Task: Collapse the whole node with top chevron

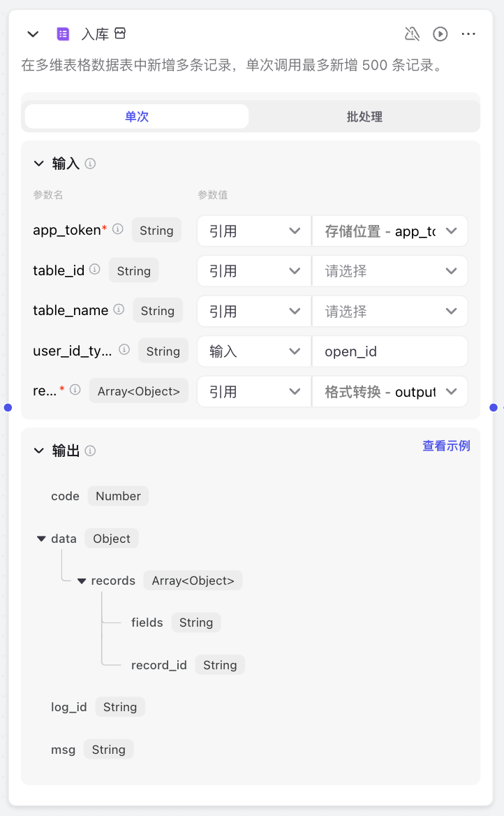Action: [x=33, y=34]
